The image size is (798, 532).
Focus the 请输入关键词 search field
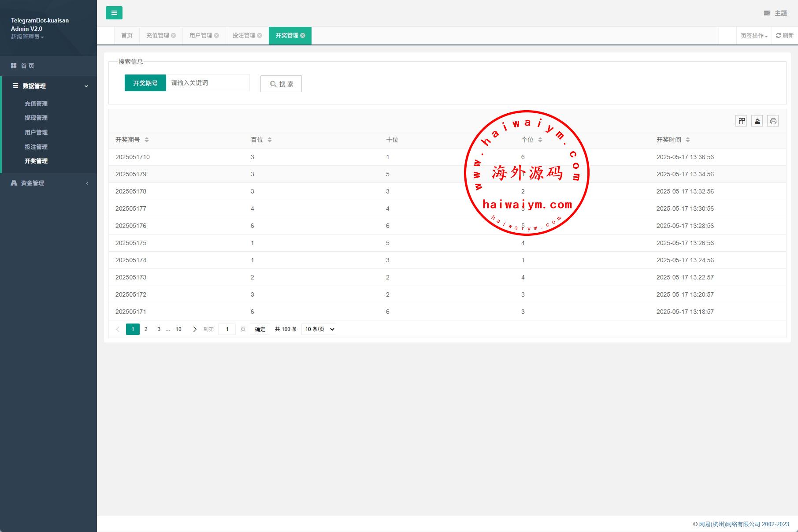(208, 83)
